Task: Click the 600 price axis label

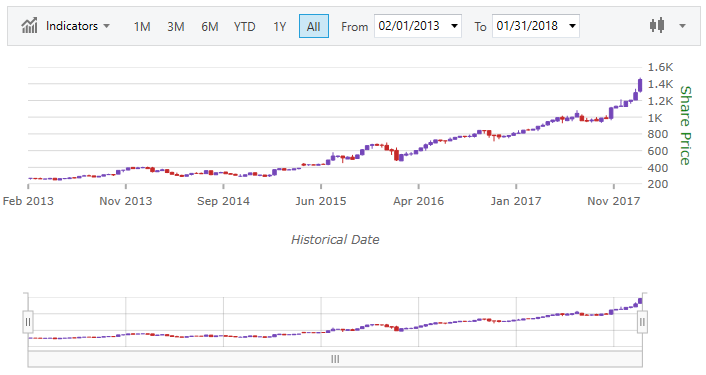Action: tap(658, 151)
